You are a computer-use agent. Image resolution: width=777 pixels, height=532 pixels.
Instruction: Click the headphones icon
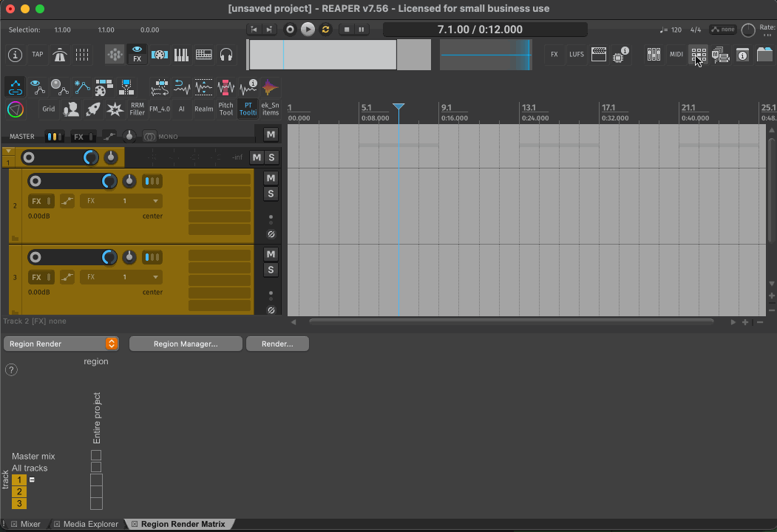tap(226, 55)
